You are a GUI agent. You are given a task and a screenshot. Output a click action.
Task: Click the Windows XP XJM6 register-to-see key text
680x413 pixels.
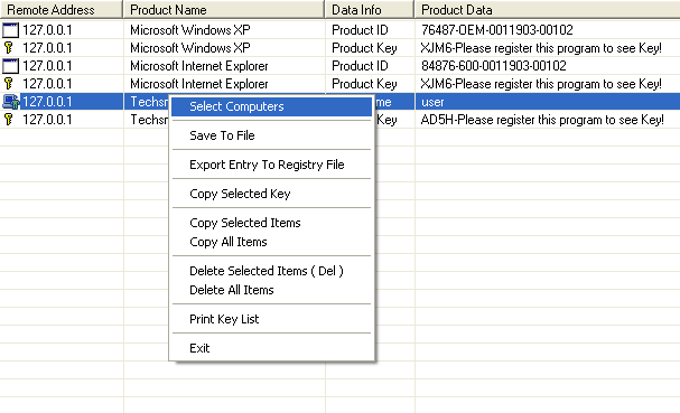[x=541, y=48]
